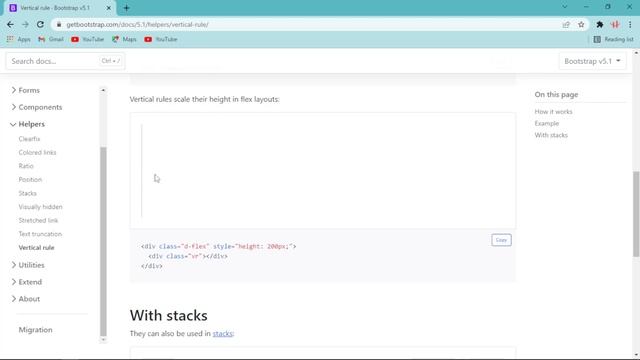Click the address bar URL

pyautogui.click(x=137, y=24)
